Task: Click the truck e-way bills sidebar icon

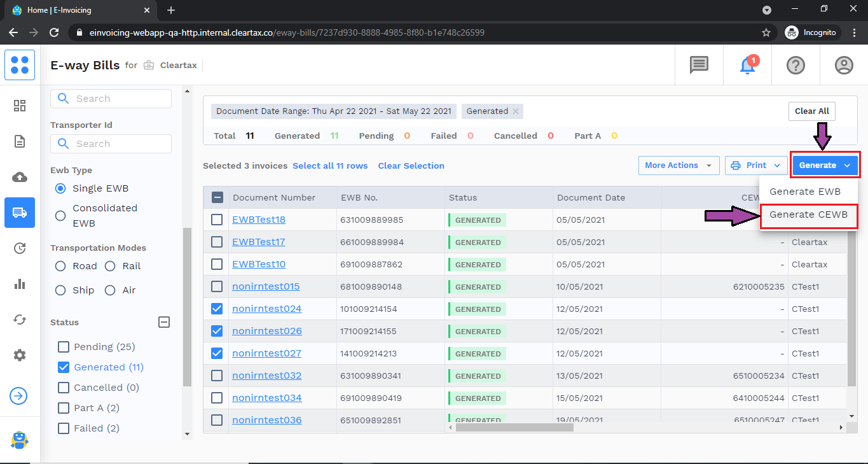Action: click(20, 213)
